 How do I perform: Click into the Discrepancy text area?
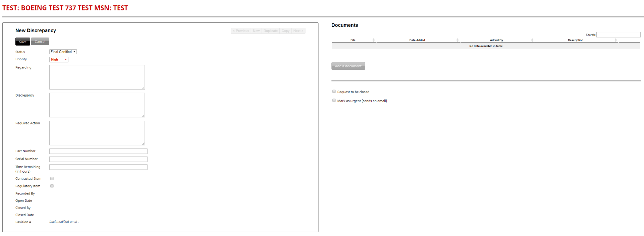coord(97,105)
